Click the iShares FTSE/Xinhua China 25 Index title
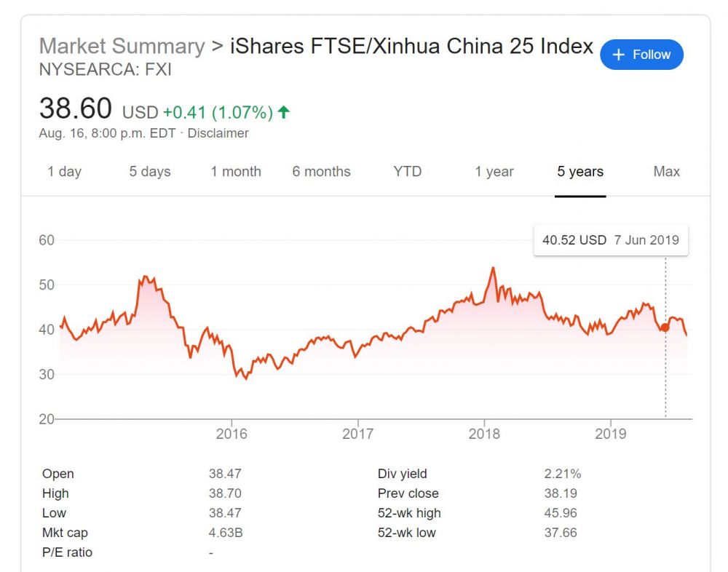The width and height of the screenshot is (728, 572). point(411,46)
